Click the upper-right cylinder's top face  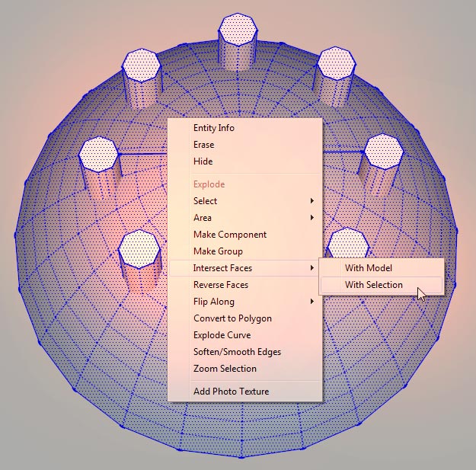[x=336, y=63]
